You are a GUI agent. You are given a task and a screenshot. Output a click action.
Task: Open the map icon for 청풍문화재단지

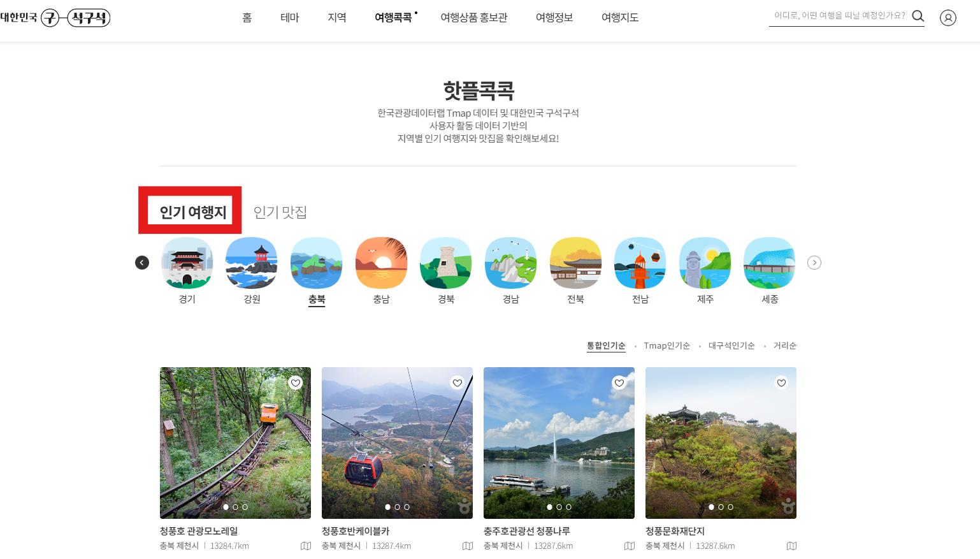[791, 546]
